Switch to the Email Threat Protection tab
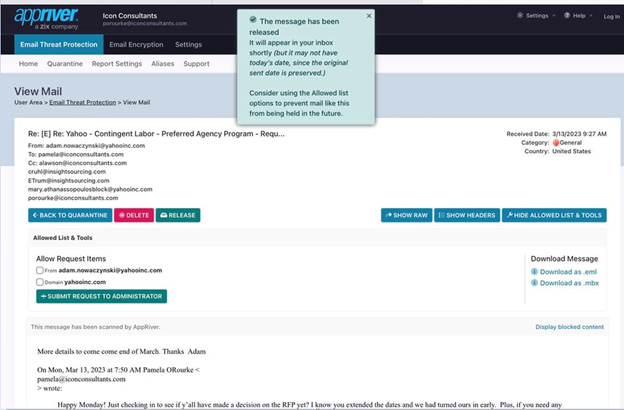The image size is (624, 410). click(x=59, y=44)
